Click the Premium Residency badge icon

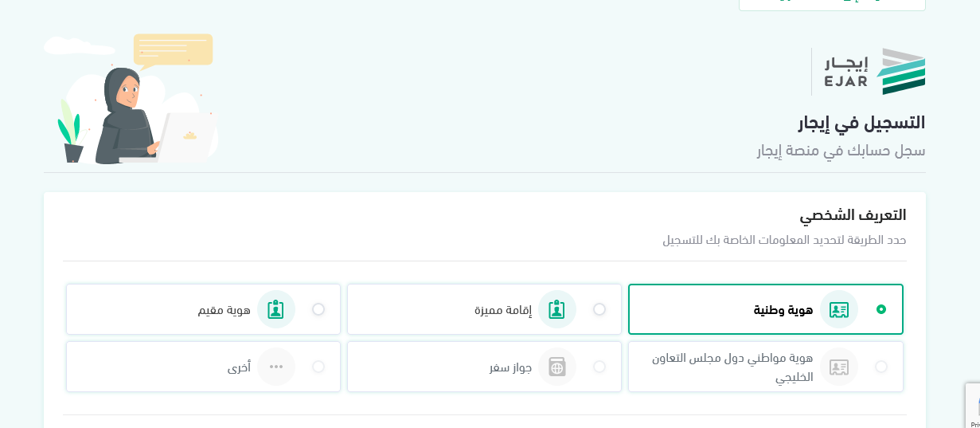pyautogui.click(x=557, y=309)
